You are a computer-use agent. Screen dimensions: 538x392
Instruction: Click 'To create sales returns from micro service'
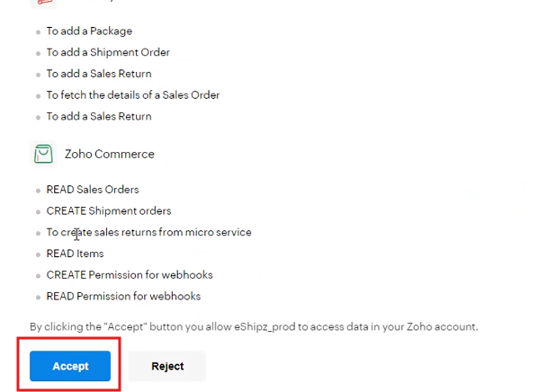click(x=149, y=232)
